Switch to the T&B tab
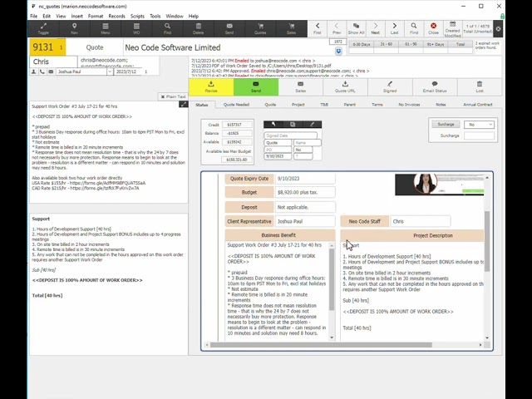 [324, 105]
